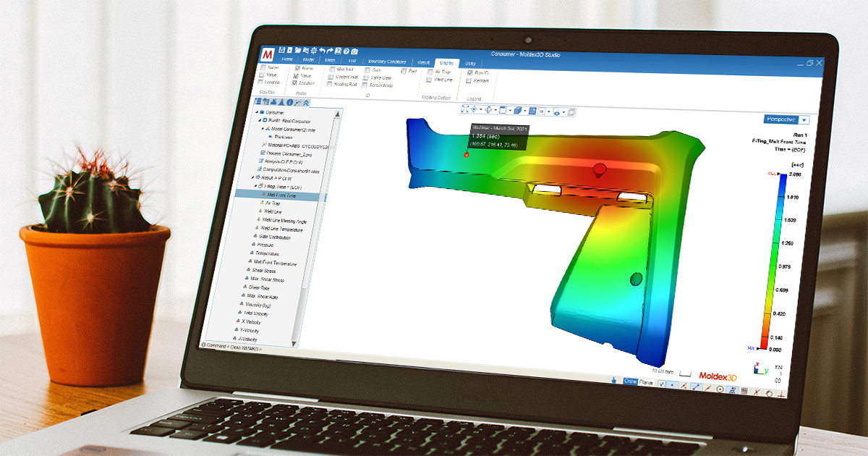The width and height of the screenshot is (868, 456).
Task: Click the project tree scrollbar down arrow
Action: point(294,344)
